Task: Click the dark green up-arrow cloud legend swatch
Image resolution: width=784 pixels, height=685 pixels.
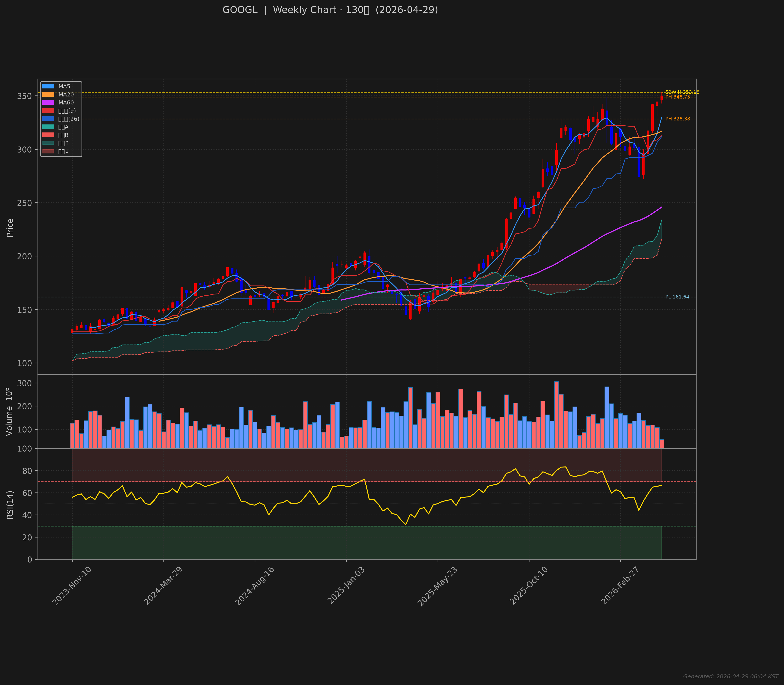Action: pyautogui.click(x=49, y=143)
